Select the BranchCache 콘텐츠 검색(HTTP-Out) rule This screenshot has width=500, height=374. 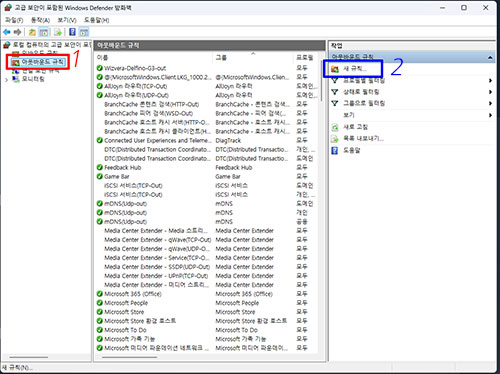[x=207, y=104]
